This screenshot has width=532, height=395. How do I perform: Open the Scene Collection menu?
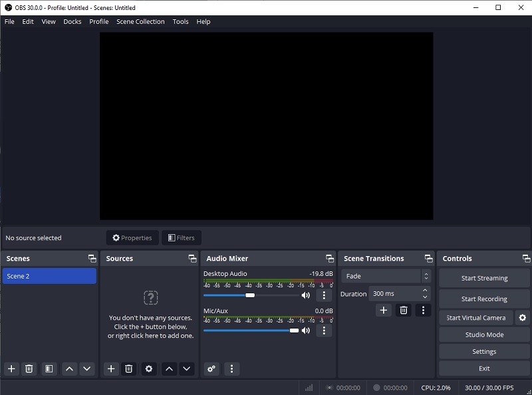140,21
